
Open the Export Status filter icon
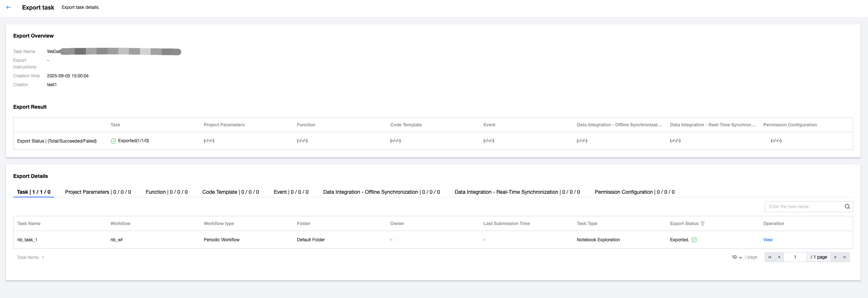point(703,224)
